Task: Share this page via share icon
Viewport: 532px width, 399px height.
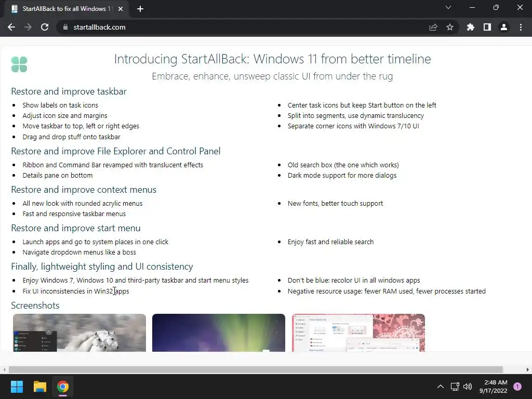Action: pyautogui.click(x=433, y=27)
